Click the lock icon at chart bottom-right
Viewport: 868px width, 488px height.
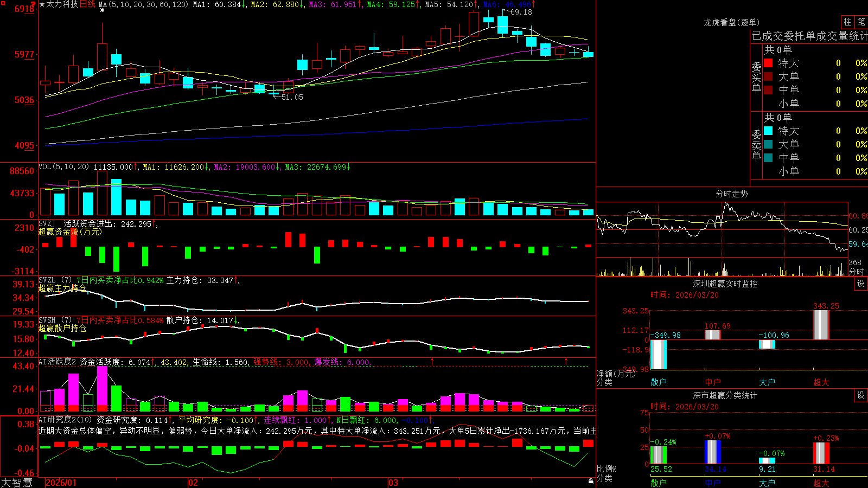(x=591, y=481)
